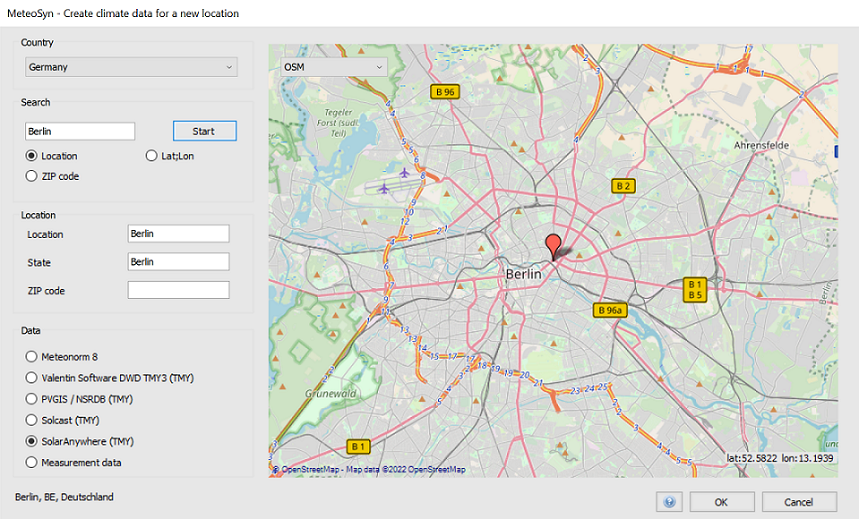Click the B 1 B 5 road shield

[696, 289]
